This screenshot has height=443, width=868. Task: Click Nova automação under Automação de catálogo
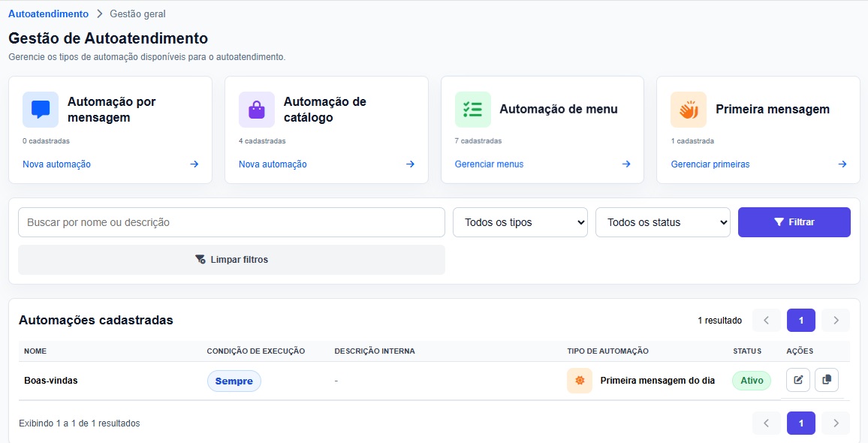click(x=273, y=164)
